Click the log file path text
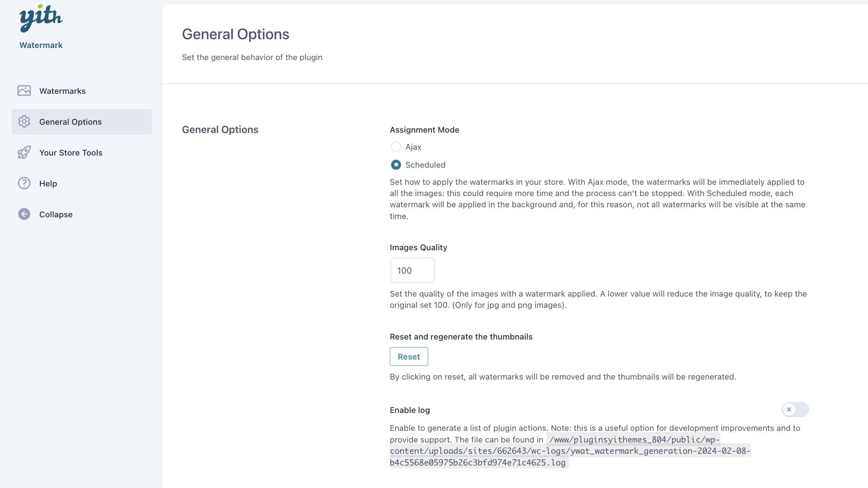 (x=570, y=451)
